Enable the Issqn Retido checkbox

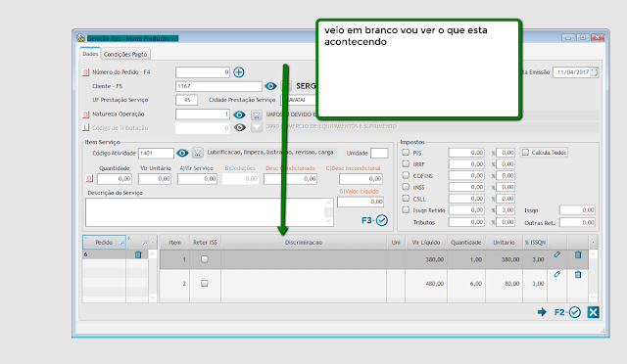(406, 209)
